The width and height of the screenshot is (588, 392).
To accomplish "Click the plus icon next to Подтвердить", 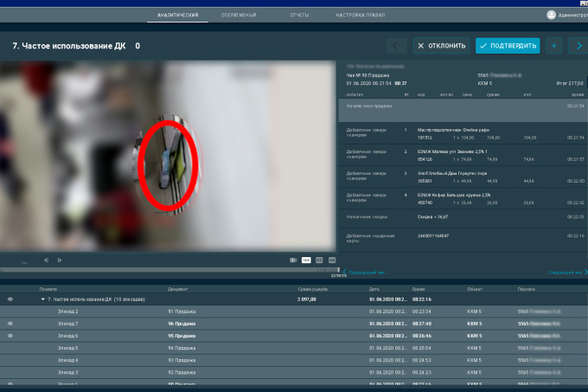I will pyautogui.click(x=553, y=45).
